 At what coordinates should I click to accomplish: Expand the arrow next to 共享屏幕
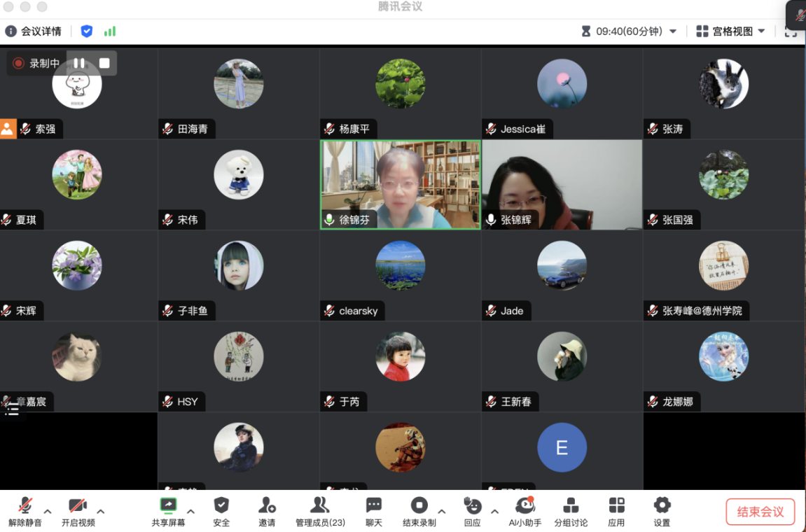point(190,511)
